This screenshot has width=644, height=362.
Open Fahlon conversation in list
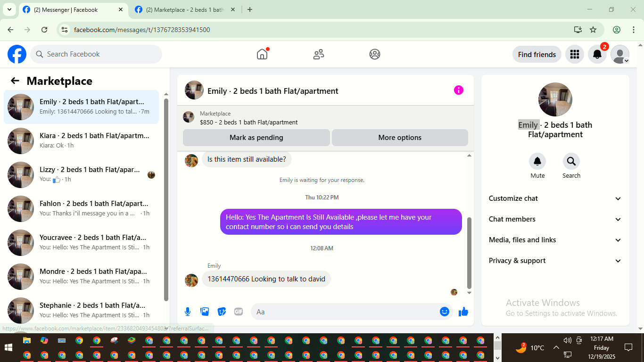pos(81,209)
